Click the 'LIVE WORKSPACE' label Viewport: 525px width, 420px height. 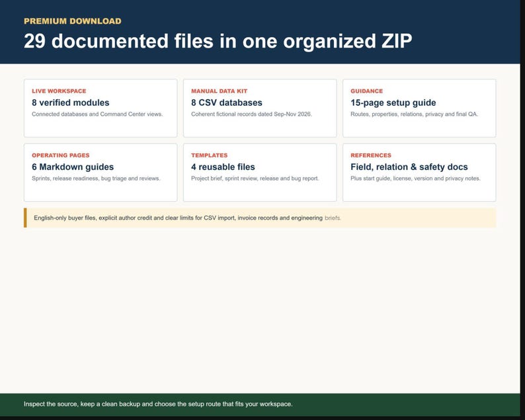59,91
